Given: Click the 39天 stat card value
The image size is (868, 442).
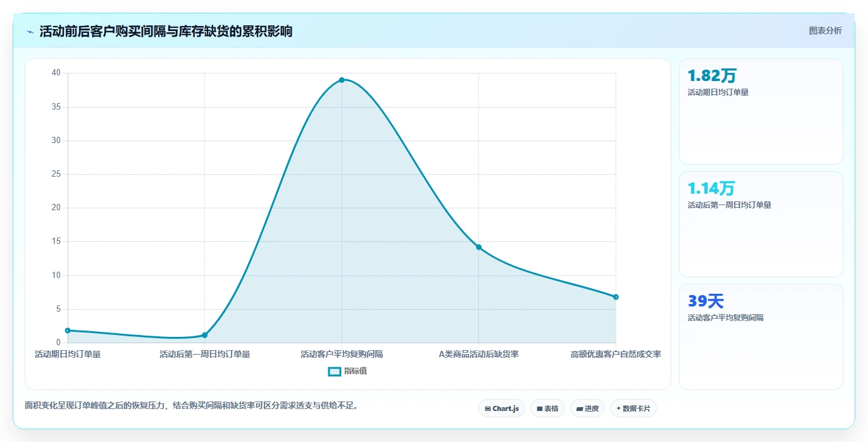Looking at the screenshot, I should pos(705,301).
